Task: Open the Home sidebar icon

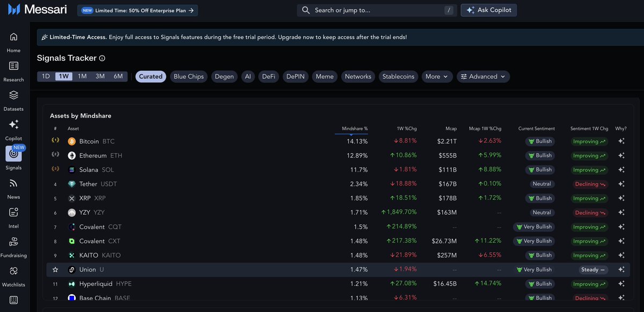Action: tap(13, 37)
